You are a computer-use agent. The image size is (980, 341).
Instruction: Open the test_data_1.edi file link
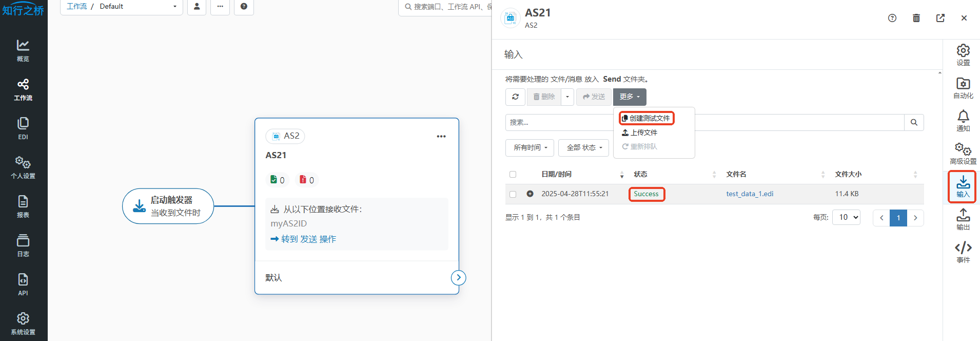750,194
